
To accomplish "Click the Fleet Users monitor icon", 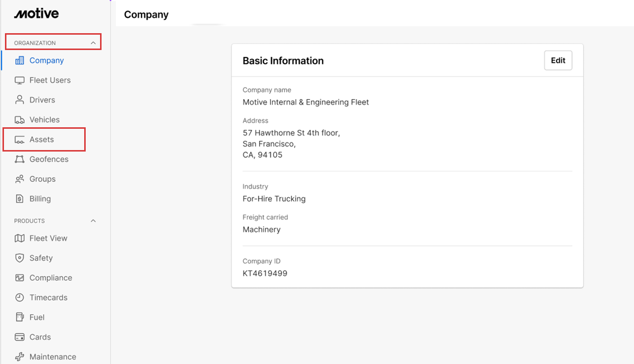I will (19, 80).
